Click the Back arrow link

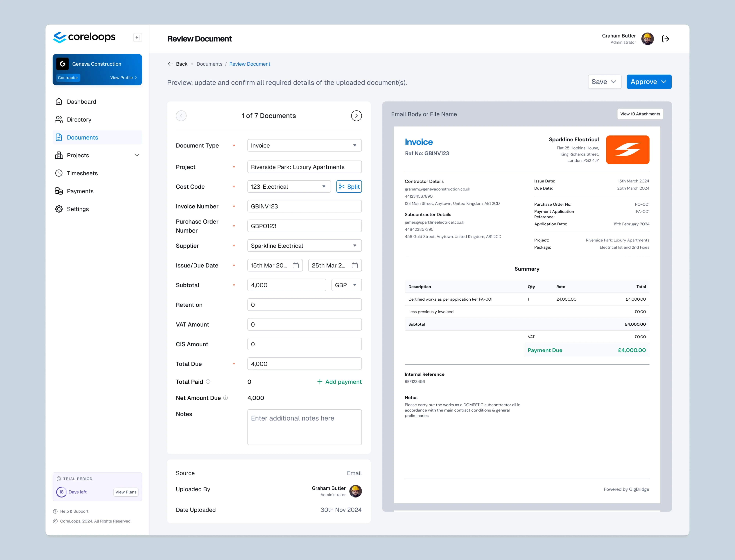tap(178, 64)
